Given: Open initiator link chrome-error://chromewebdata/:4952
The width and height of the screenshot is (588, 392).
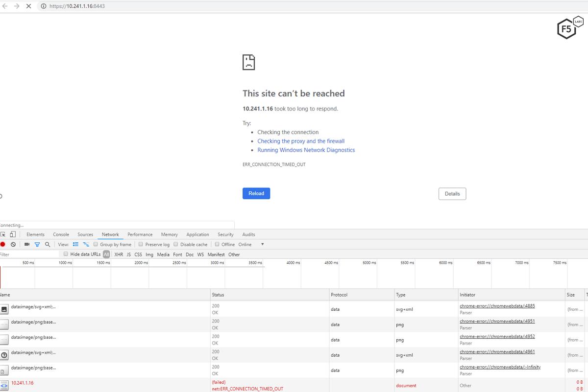Looking at the screenshot, I should (x=497, y=336).
